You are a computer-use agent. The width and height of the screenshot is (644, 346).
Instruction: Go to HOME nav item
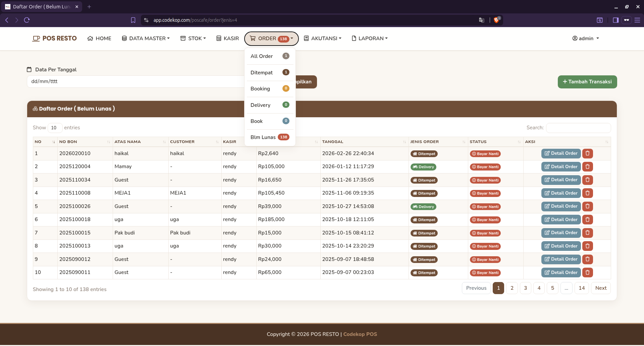[99, 39]
